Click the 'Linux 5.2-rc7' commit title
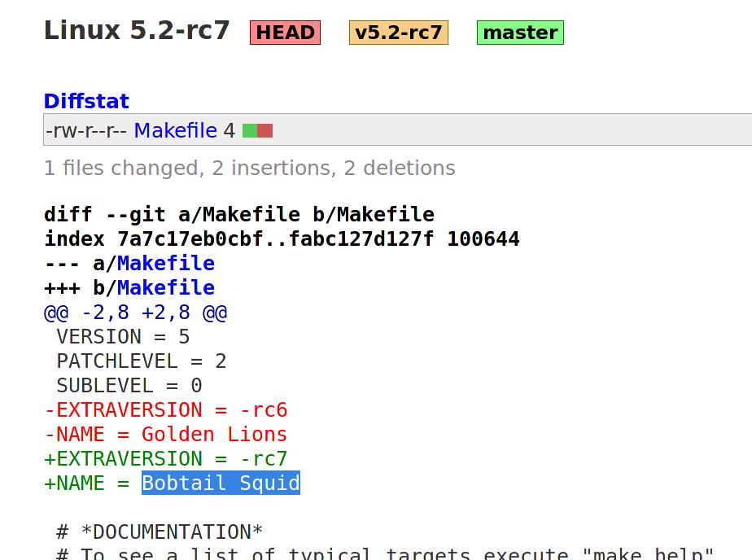752x560 pixels. coord(137,30)
